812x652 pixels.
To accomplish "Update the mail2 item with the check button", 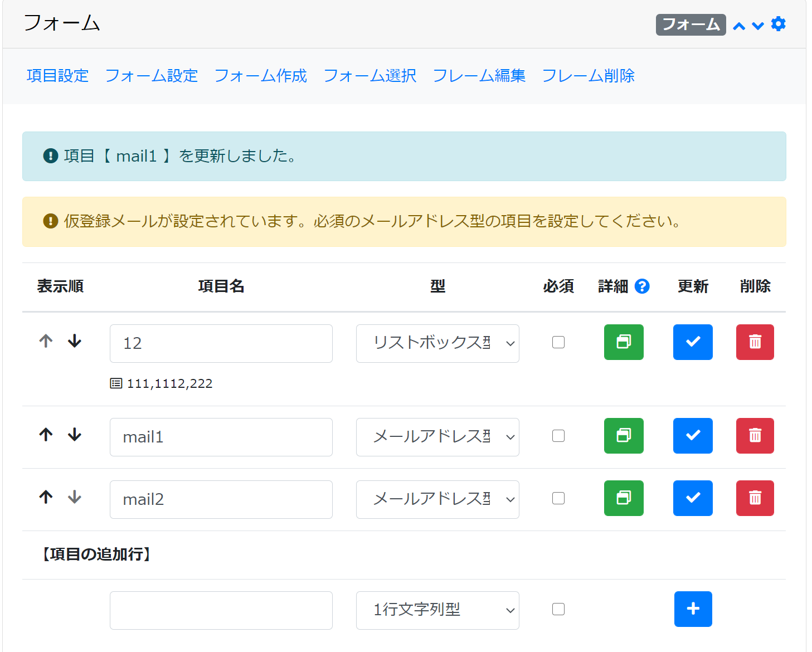I will coord(692,498).
